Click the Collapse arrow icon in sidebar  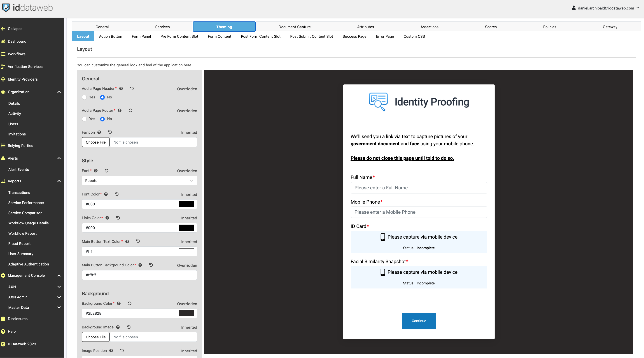click(x=3, y=29)
